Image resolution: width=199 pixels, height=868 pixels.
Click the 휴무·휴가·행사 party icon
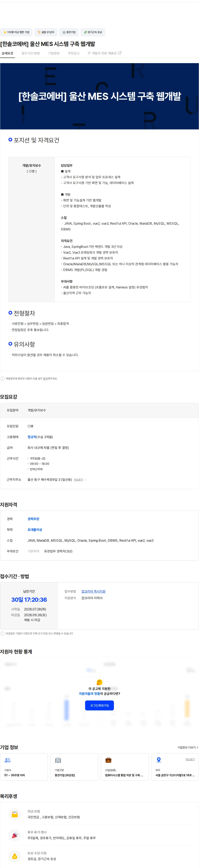[x=15, y=835]
